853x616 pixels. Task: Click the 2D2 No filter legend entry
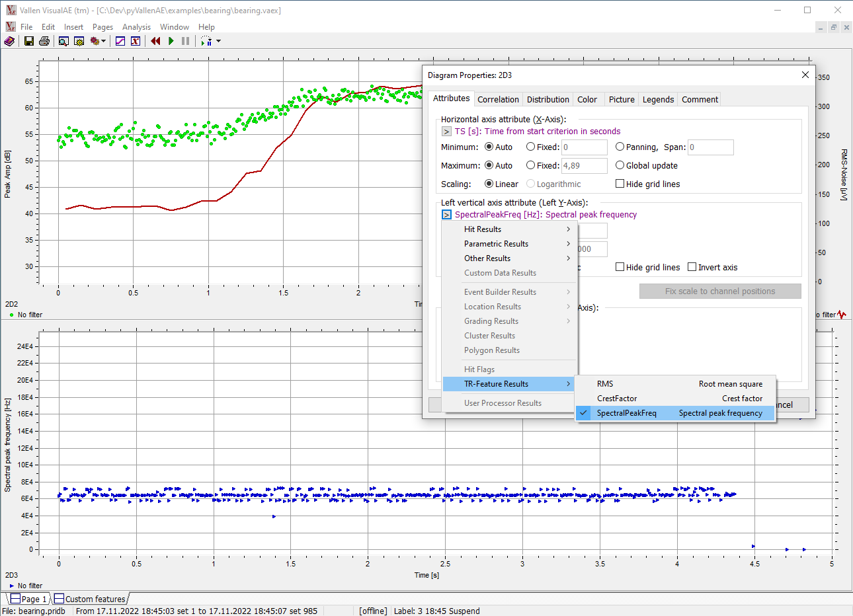click(26, 315)
